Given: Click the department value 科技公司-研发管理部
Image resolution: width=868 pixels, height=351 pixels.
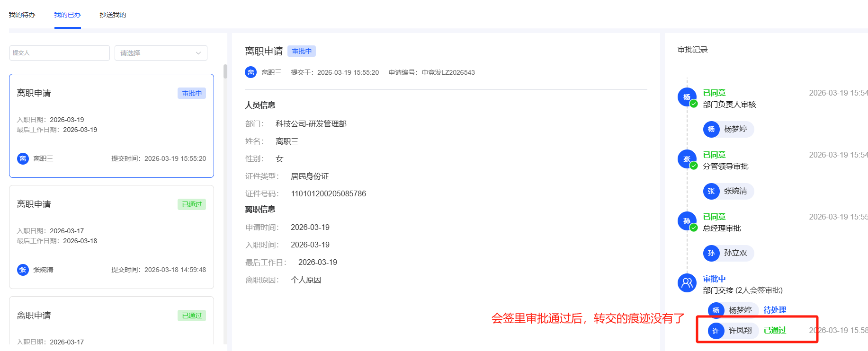Looking at the screenshot, I should click(311, 123).
